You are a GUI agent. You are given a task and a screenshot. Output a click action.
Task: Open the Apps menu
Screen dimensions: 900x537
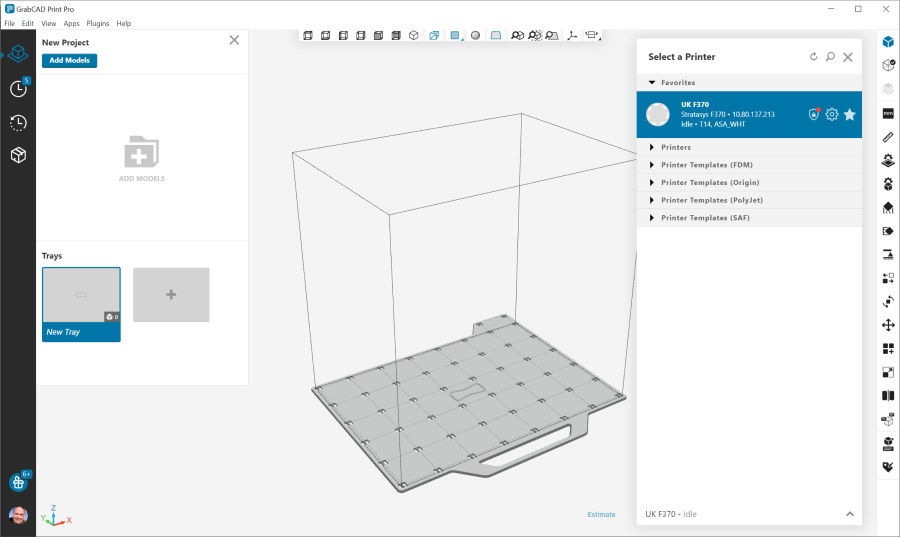[x=71, y=24]
